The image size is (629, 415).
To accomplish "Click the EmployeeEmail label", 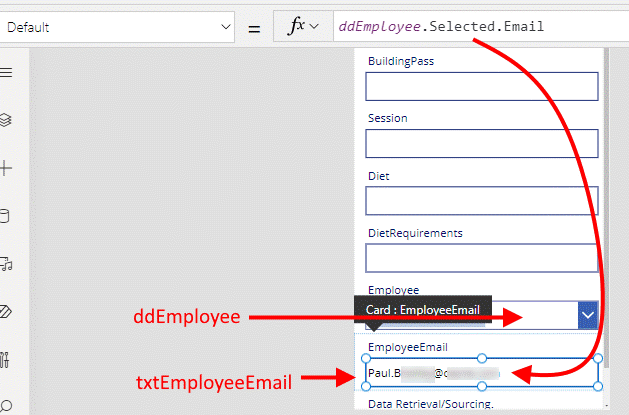I will (408, 347).
